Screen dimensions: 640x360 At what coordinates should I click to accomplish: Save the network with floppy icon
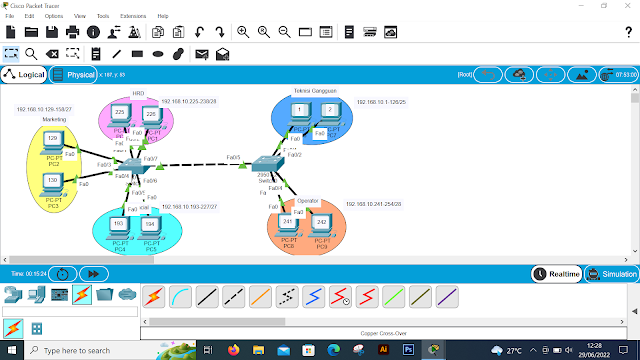pos(52,32)
